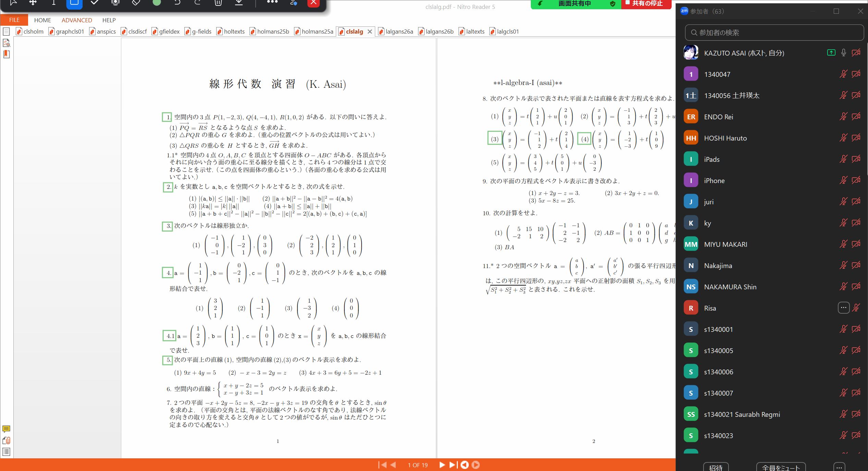
Task: Open the FILE menu in Nitro Reader
Action: coord(14,20)
